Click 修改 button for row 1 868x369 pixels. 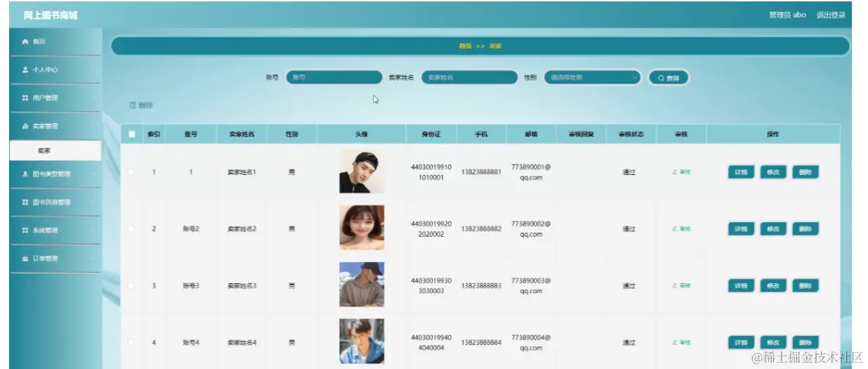pyautogui.click(x=773, y=172)
